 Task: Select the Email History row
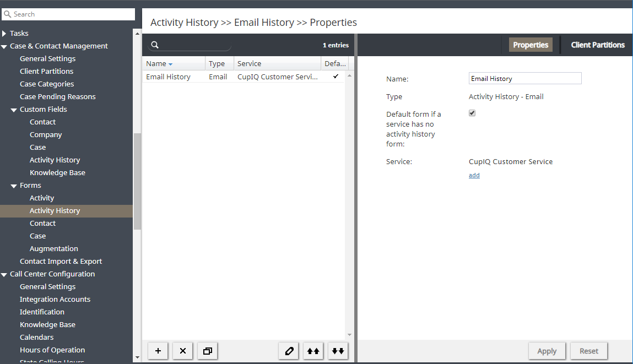pyautogui.click(x=243, y=77)
